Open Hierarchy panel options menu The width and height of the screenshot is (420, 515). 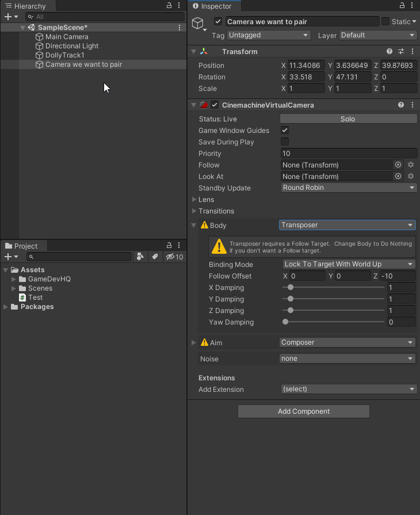pyautogui.click(x=179, y=6)
